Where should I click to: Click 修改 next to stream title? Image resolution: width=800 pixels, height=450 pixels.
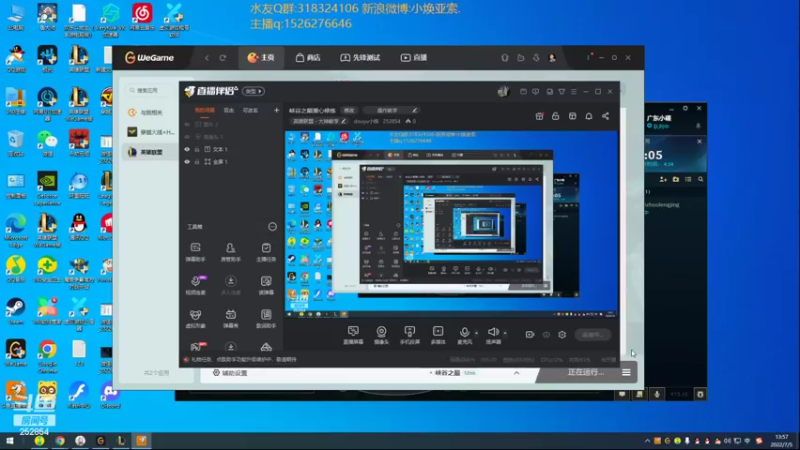pyautogui.click(x=349, y=110)
